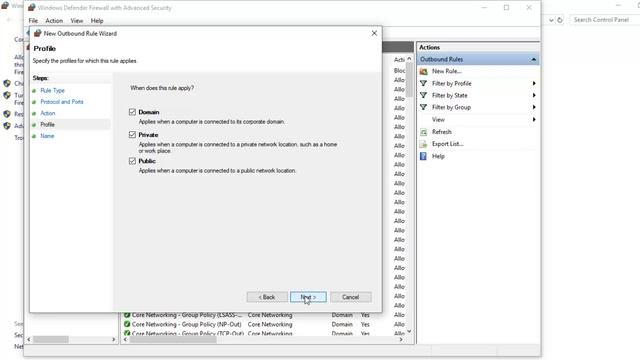640x360 pixels.
Task: Click the Filter by Profile funnel icon
Action: point(423,83)
